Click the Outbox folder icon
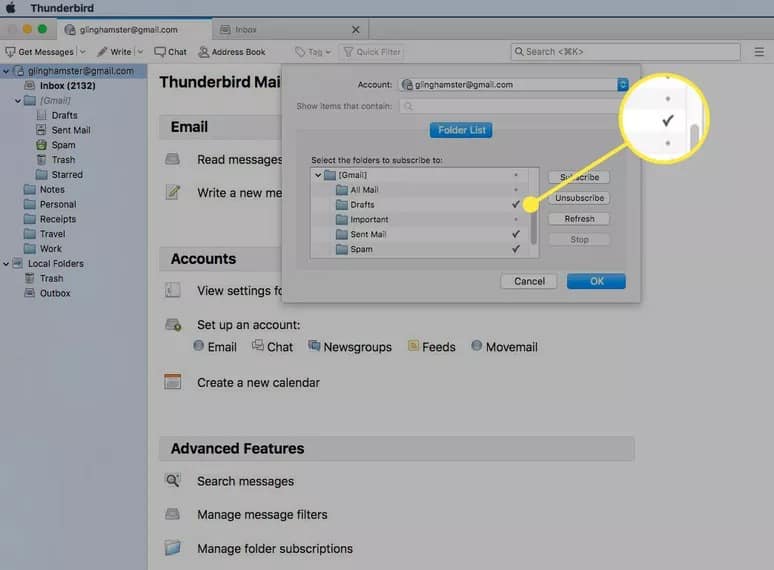 30,293
